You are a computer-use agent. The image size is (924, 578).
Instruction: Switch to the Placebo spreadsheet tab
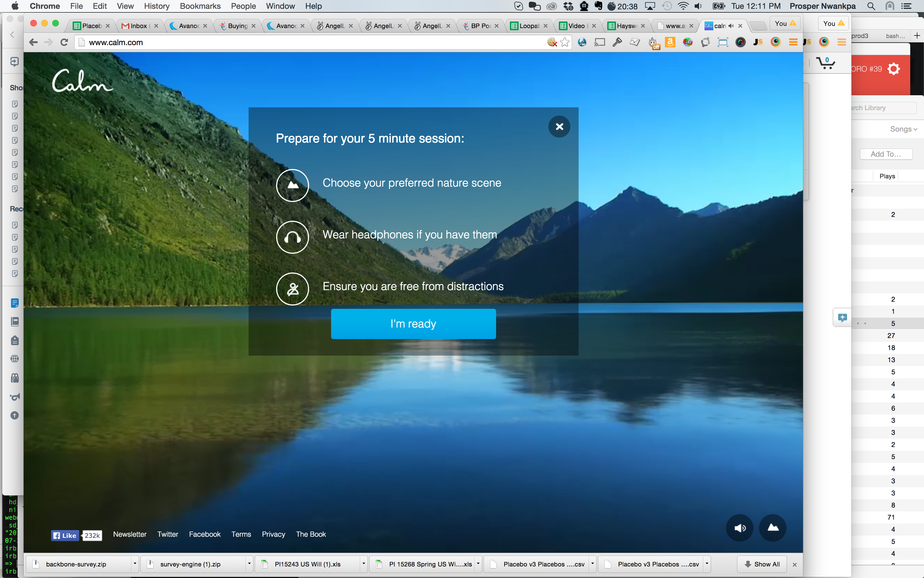(x=90, y=26)
